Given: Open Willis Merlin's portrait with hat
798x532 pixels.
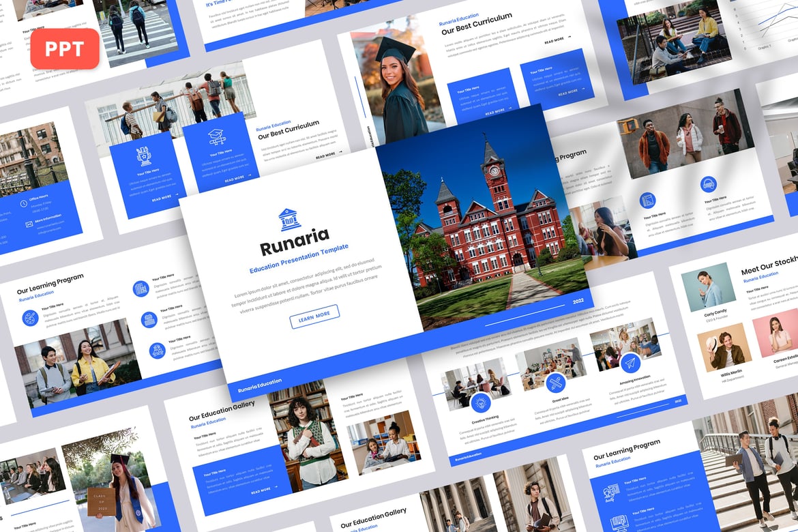Looking at the screenshot, I should 725,346.
